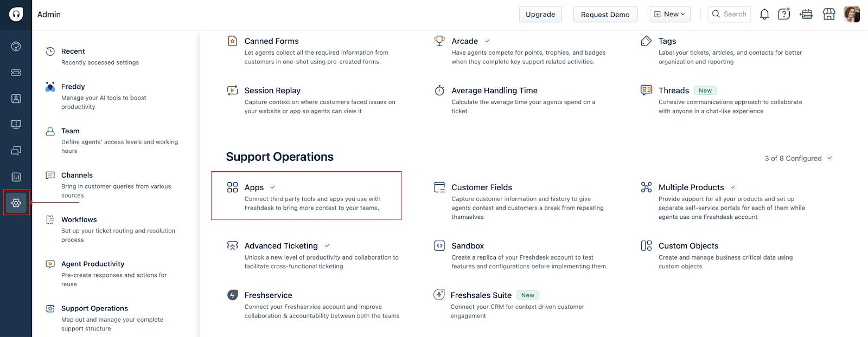Click the Tags label icon

point(646,41)
